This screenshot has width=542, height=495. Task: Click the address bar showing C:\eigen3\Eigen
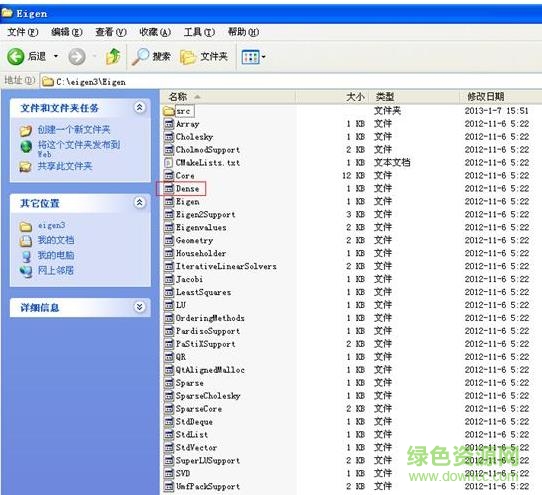coord(290,82)
